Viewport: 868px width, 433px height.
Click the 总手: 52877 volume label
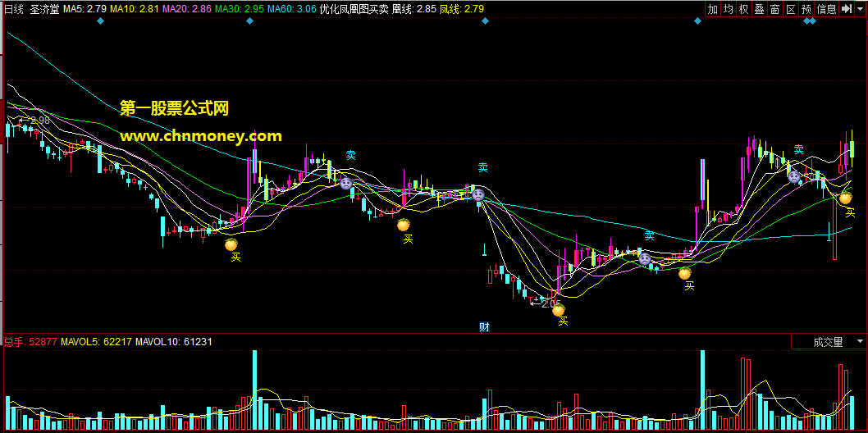(x=30, y=342)
